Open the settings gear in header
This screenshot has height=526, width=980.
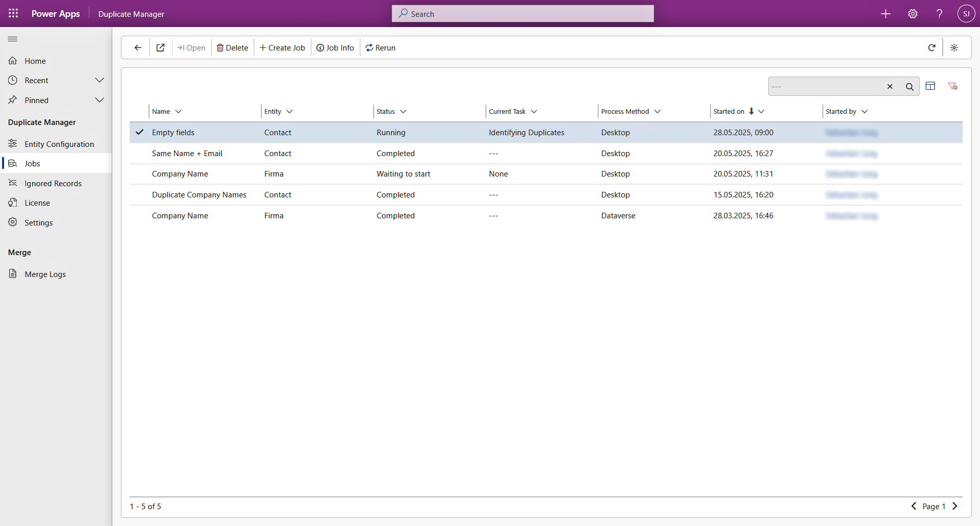coord(913,14)
